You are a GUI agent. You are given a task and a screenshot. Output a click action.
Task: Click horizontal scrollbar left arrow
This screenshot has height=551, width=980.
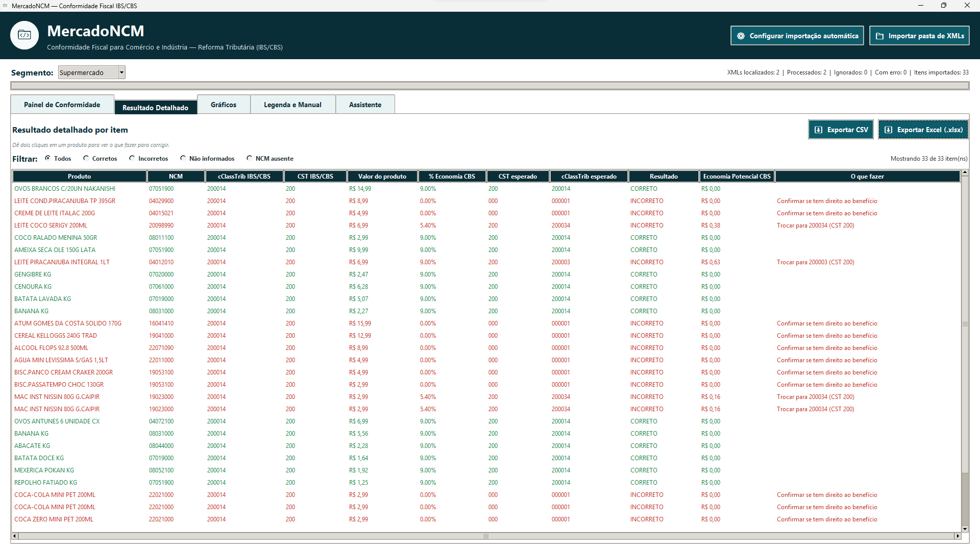coord(15,536)
